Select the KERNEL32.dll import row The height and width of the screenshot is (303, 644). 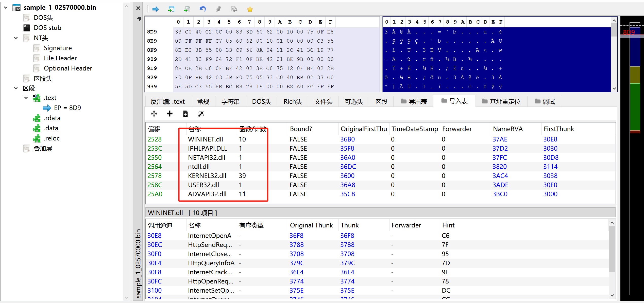click(x=380, y=176)
